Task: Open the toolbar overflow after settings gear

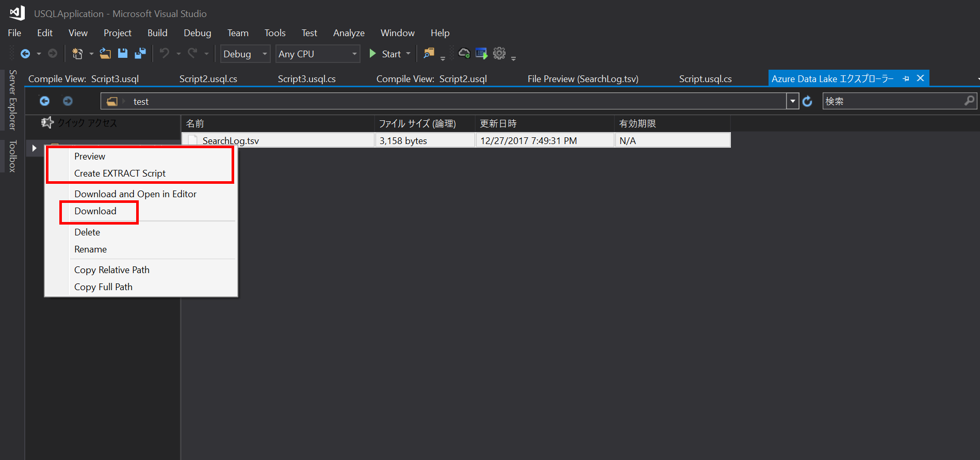Action: click(x=513, y=58)
